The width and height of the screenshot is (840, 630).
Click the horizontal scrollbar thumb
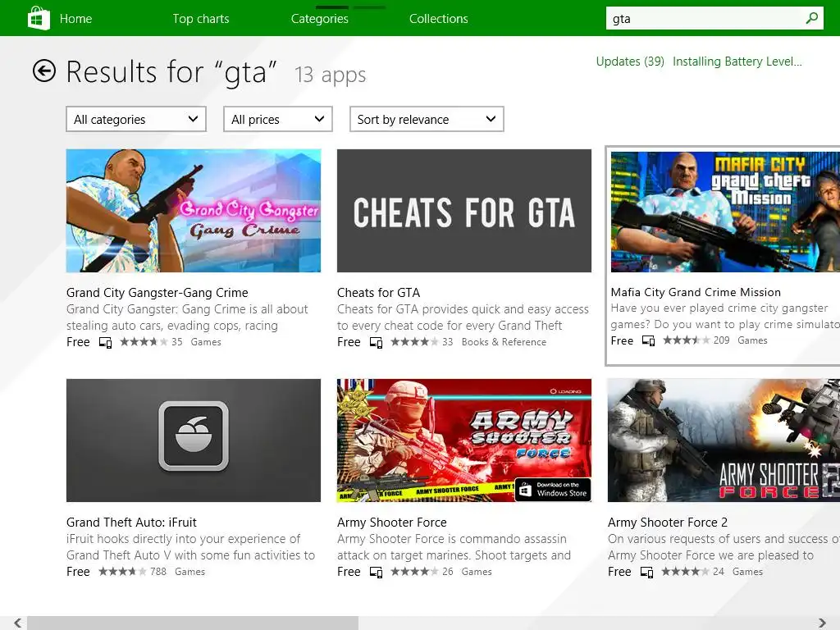pyautogui.click(x=193, y=623)
